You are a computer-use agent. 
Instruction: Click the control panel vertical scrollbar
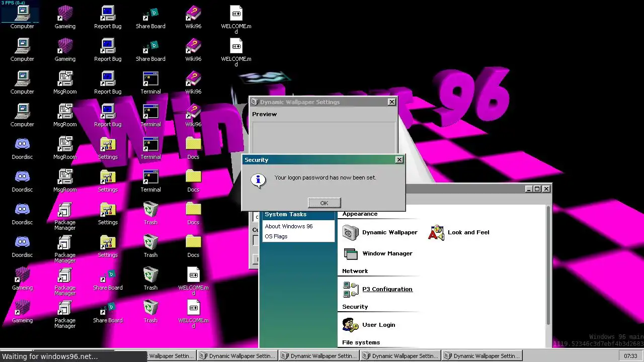[x=548, y=266]
